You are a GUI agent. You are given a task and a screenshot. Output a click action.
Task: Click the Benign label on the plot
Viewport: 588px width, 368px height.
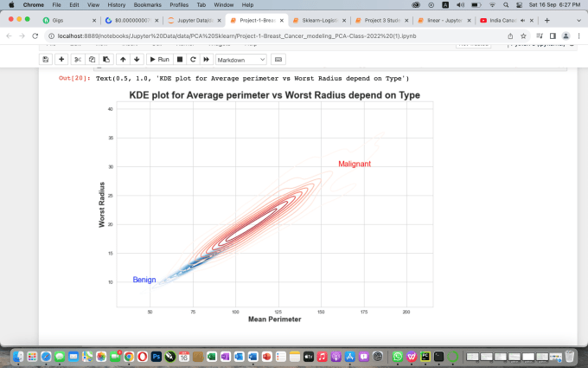coord(144,280)
